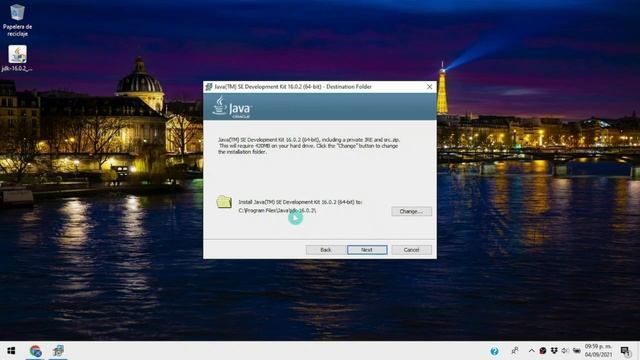Viewport: 640px width, 360px height.
Task: Select the jdk-16.0.2 installer desktop icon
Action: (17, 58)
